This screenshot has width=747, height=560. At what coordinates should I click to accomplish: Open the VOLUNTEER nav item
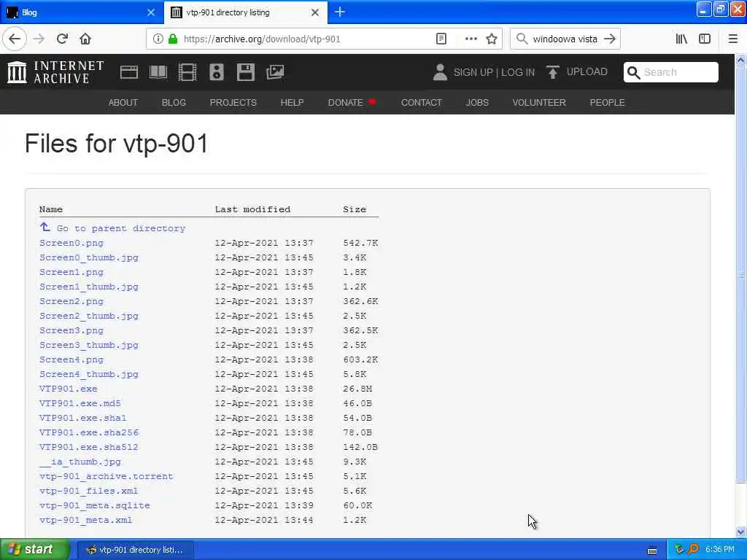click(539, 102)
